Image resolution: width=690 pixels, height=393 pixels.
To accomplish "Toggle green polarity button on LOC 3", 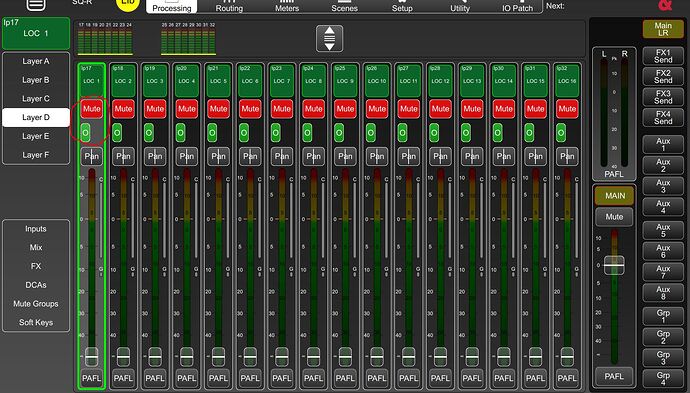I will [x=149, y=132].
